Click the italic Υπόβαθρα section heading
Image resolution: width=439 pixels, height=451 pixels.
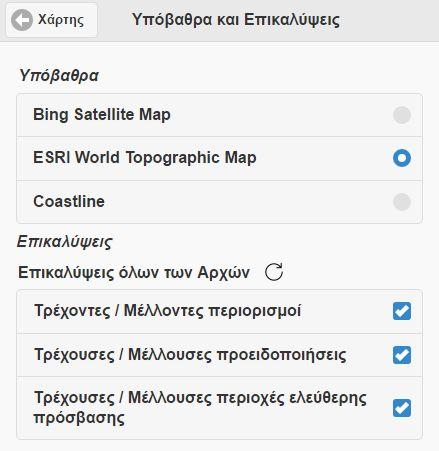tap(59, 76)
